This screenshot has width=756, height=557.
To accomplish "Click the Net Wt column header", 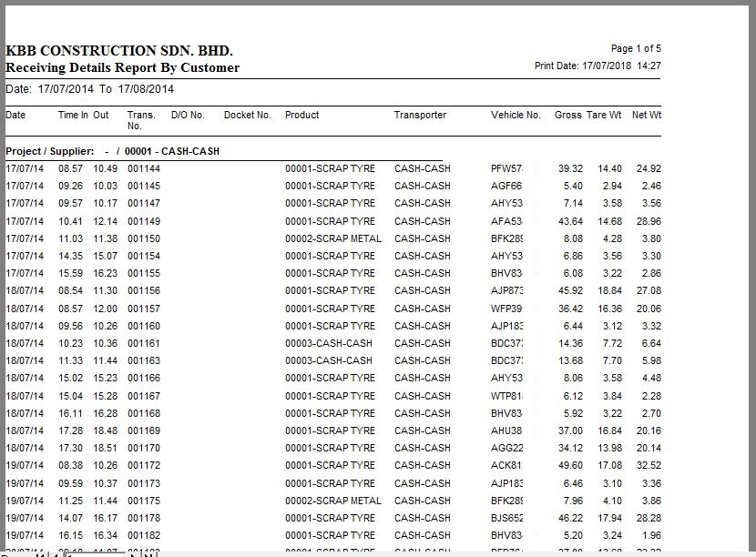I will click(x=647, y=115).
